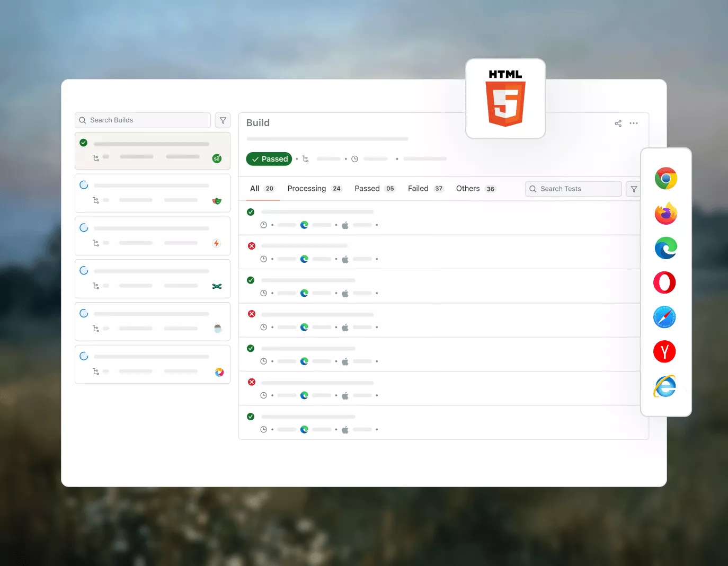Switch to the All tests tab
This screenshot has width=728, height=566.
click(262, 189)
